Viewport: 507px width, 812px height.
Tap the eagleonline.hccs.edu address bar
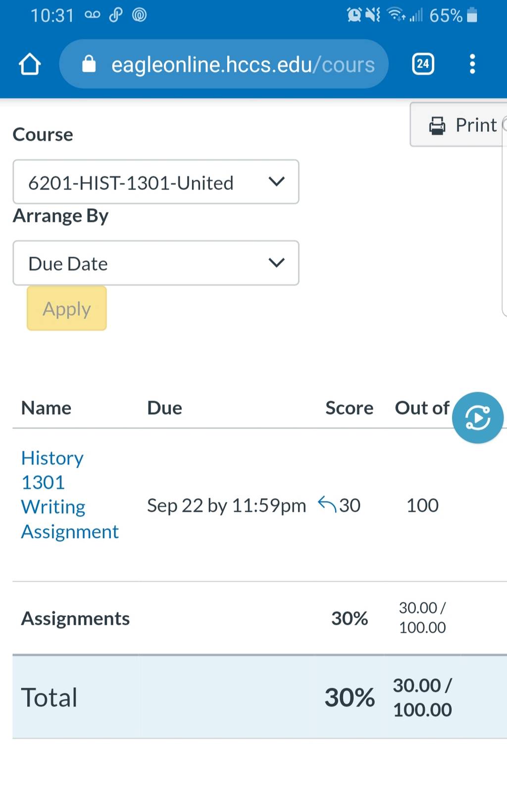(x=224, y=64)
